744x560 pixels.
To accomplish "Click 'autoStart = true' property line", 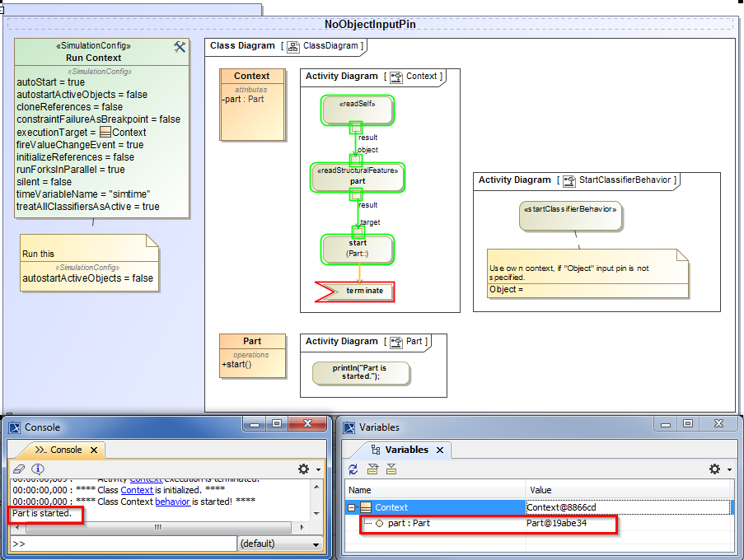I will pos(51,82).
